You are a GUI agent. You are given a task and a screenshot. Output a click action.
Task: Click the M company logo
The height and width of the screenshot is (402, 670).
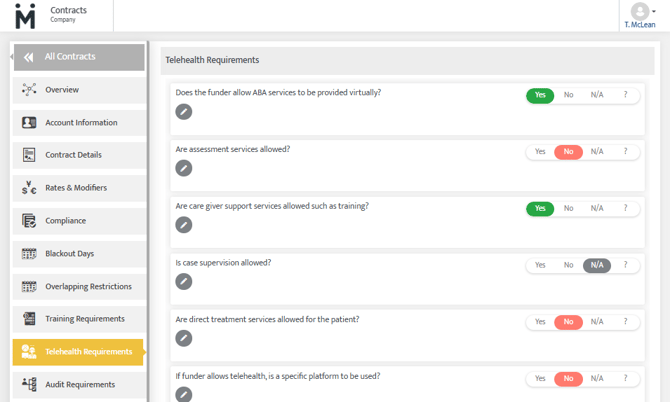click(25, 16)
